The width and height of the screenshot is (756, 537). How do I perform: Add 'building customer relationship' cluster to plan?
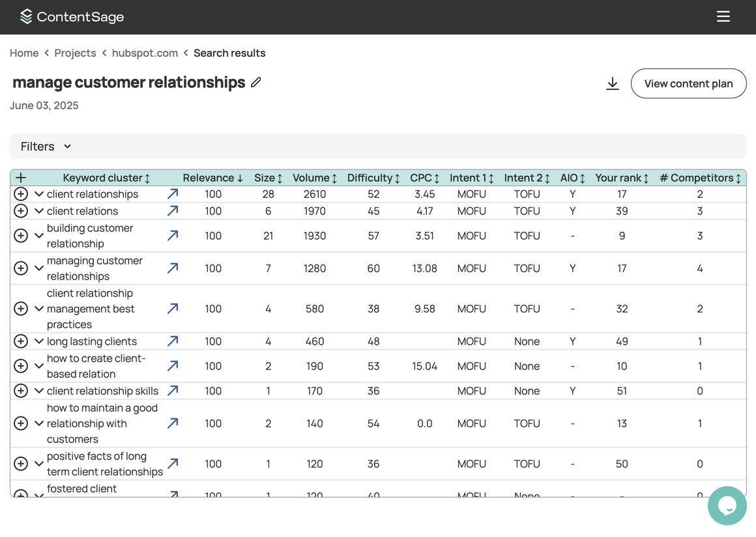click(x=21, y=236)
